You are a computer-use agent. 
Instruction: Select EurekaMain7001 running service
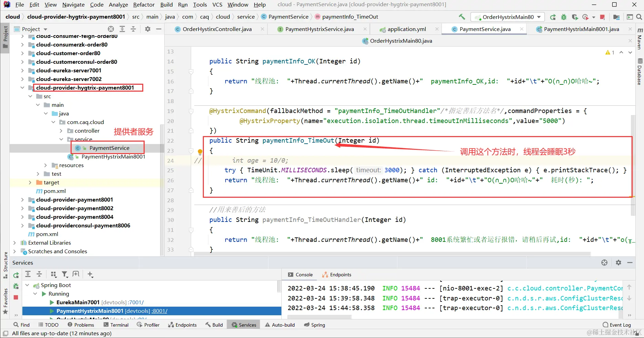[x=78, y=302]
